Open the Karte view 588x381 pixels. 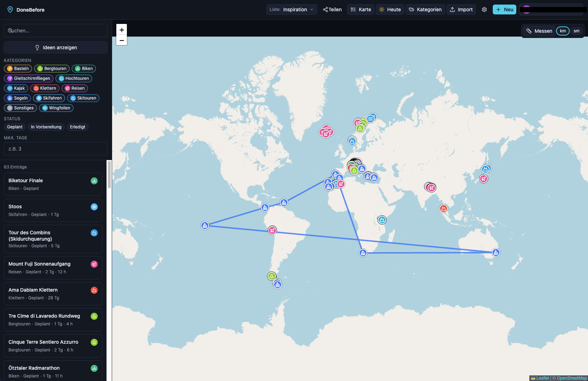(x=361, y=9)
